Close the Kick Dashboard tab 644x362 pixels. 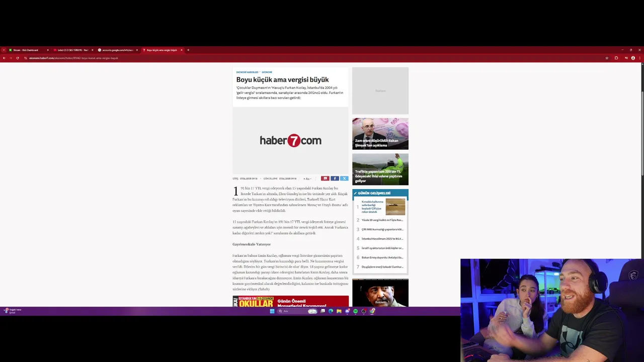[x=48, y=50]
